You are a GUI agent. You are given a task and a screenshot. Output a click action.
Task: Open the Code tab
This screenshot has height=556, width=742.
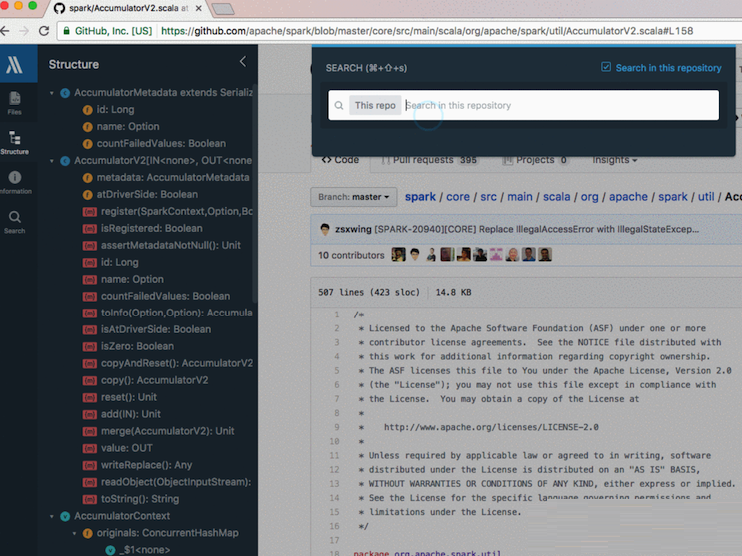point(340,160)
